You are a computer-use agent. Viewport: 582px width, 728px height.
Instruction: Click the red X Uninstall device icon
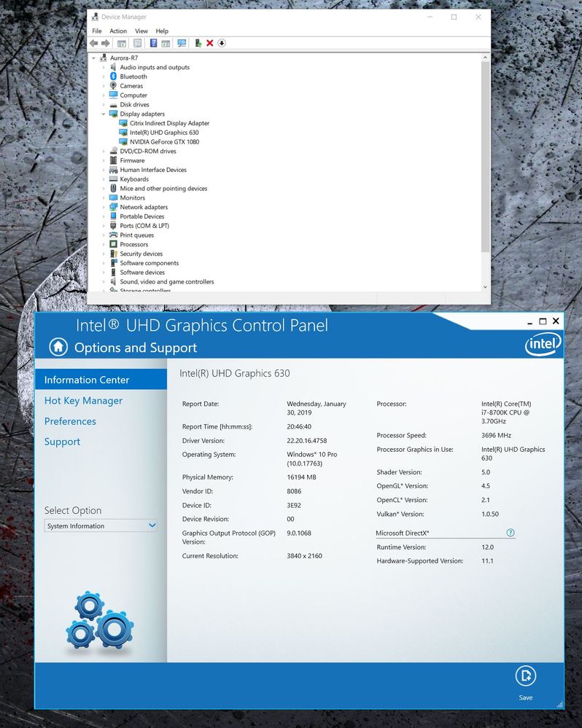pos(209,43)
